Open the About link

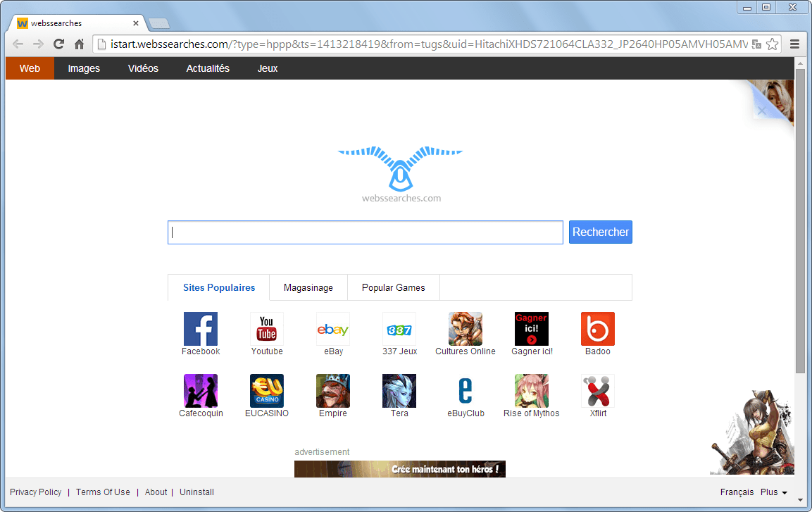(x=156, y=492)
